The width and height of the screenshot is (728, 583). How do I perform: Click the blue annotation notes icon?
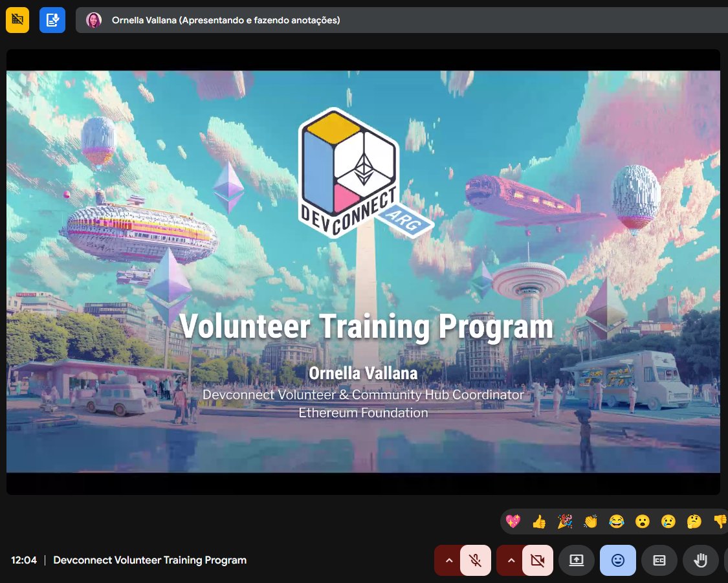[52, 19]
